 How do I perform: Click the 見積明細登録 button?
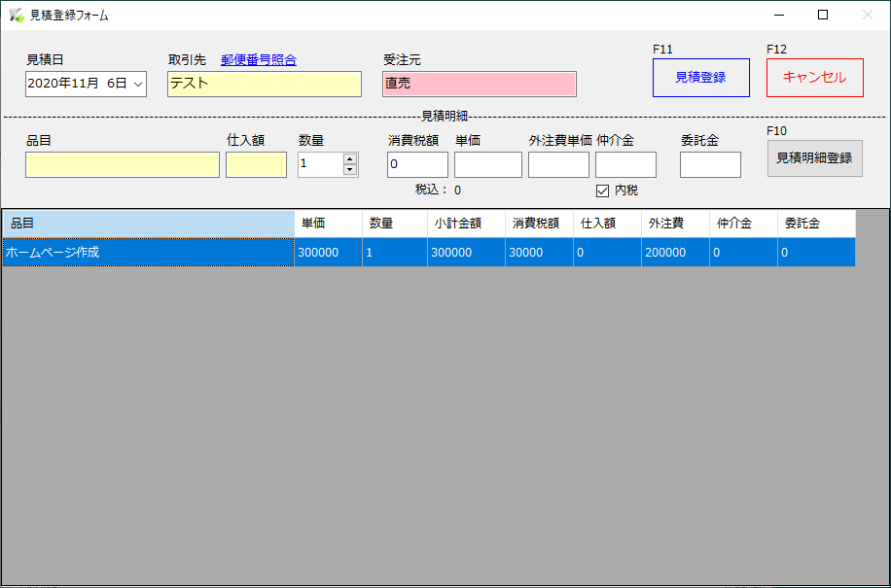tap(814, 158)
